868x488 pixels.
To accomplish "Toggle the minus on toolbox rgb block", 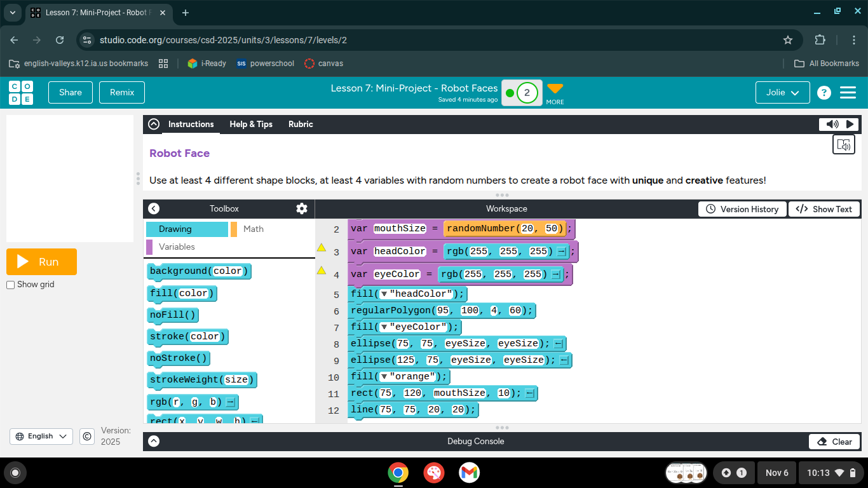I will (231, 402).
